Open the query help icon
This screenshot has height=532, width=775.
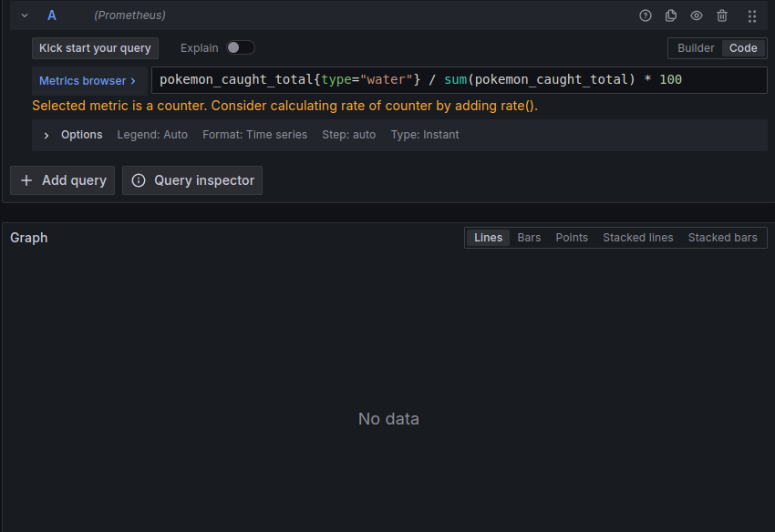(646, 15)
